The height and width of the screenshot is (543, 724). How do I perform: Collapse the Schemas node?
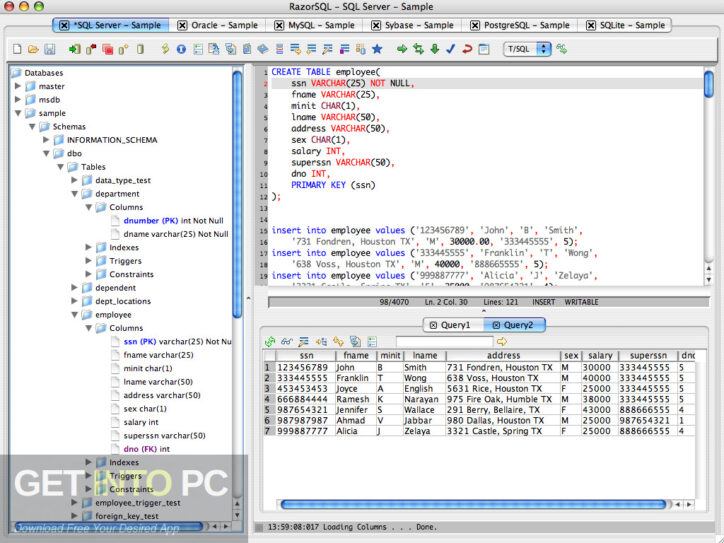point(32,126)
